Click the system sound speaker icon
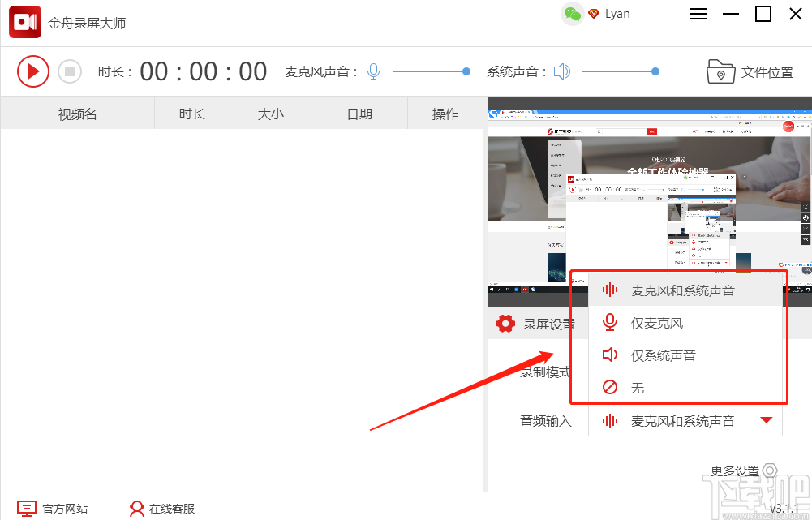 (563, 71)
